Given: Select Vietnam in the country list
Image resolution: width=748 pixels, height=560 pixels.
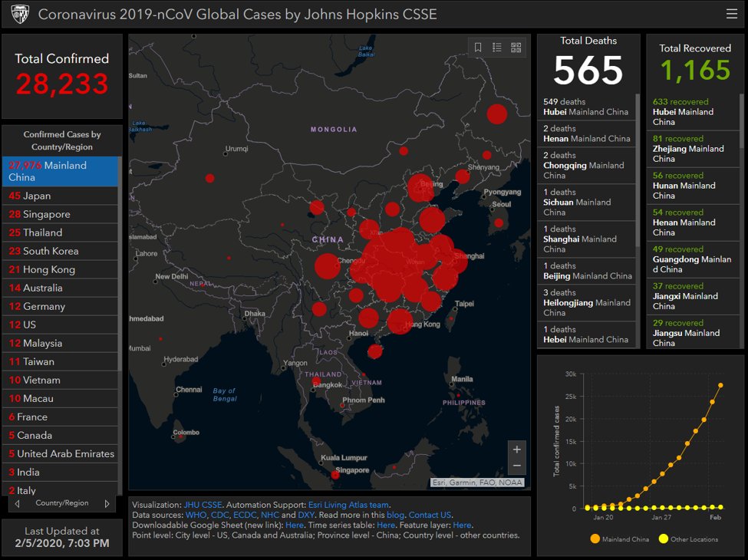Looking at the screenshot, I should tap(60, 380).
